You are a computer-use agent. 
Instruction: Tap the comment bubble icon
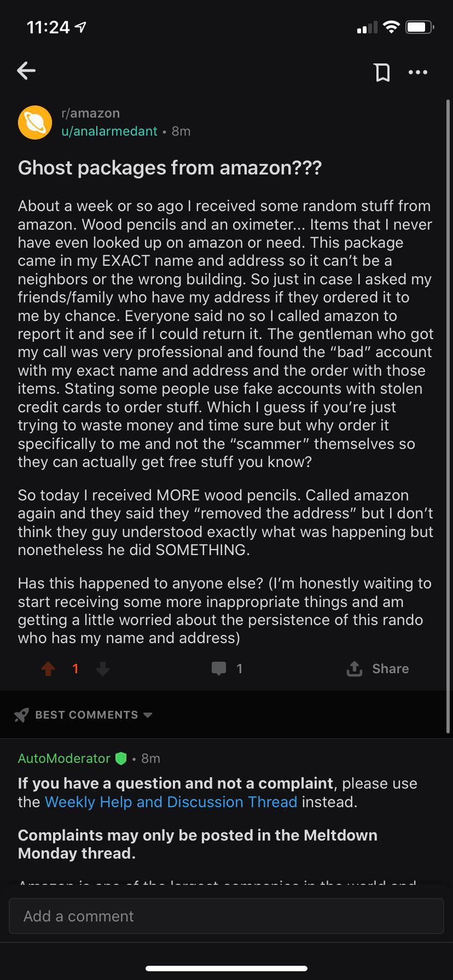[219, 668]
